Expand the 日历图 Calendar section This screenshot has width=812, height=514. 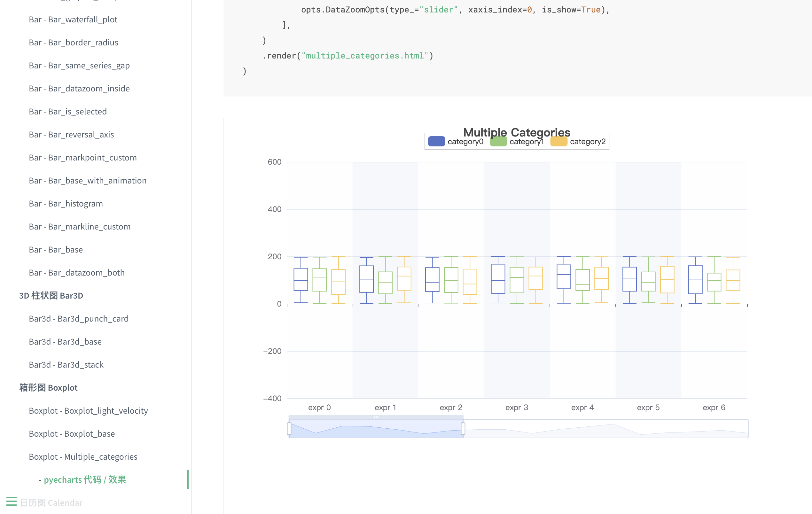tap(51, 502)
